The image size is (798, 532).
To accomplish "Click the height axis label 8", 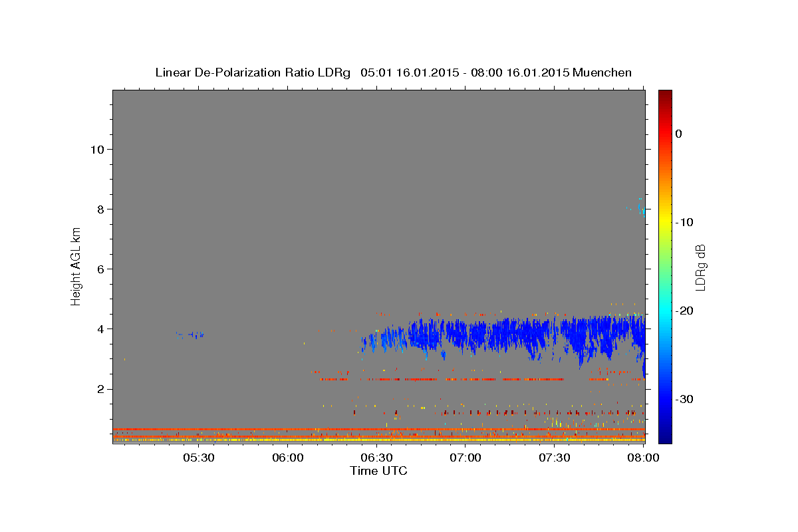I will click(100, 209).
